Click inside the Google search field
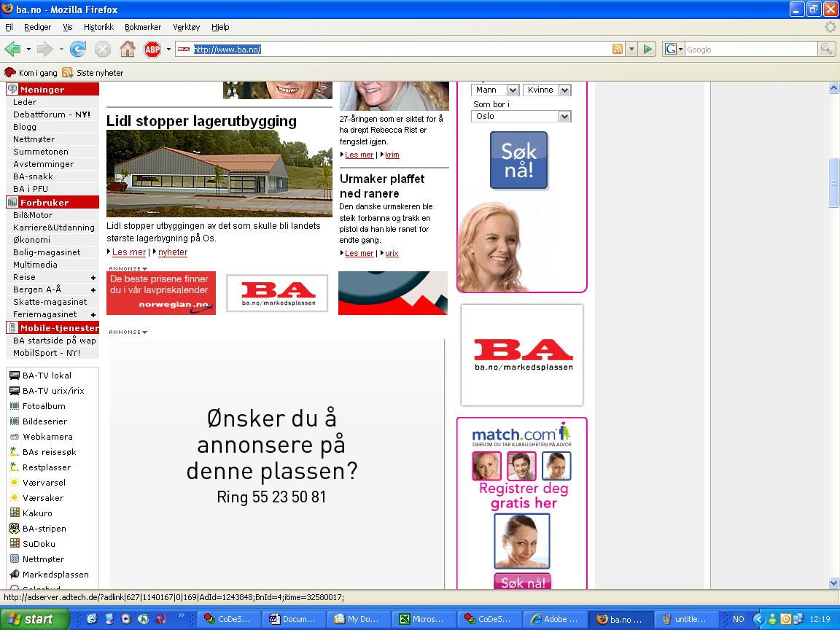The width and height of the screenshot is (840, 630). tap(751, 50)
